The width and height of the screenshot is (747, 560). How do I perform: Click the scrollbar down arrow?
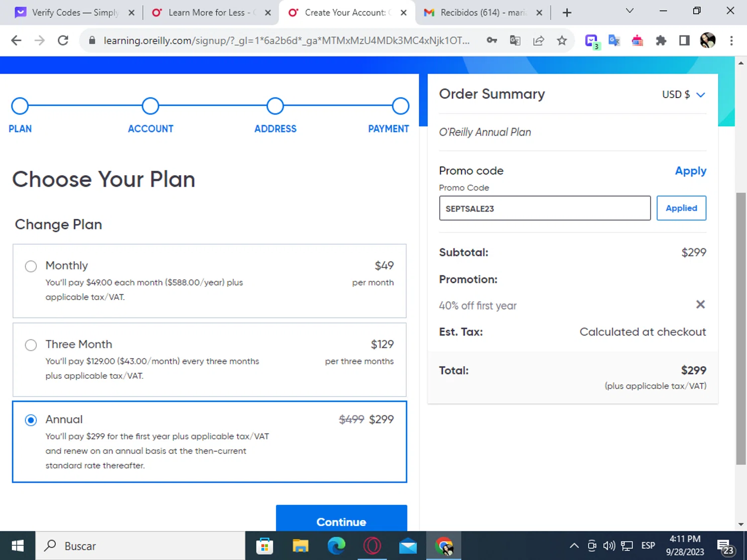coord(741,524)
